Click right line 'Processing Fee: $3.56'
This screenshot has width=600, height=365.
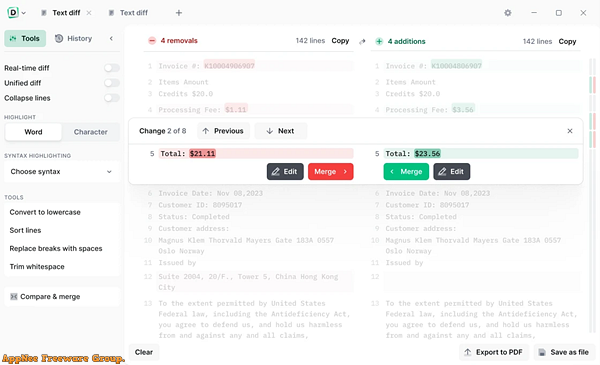(x=430, y=110)
